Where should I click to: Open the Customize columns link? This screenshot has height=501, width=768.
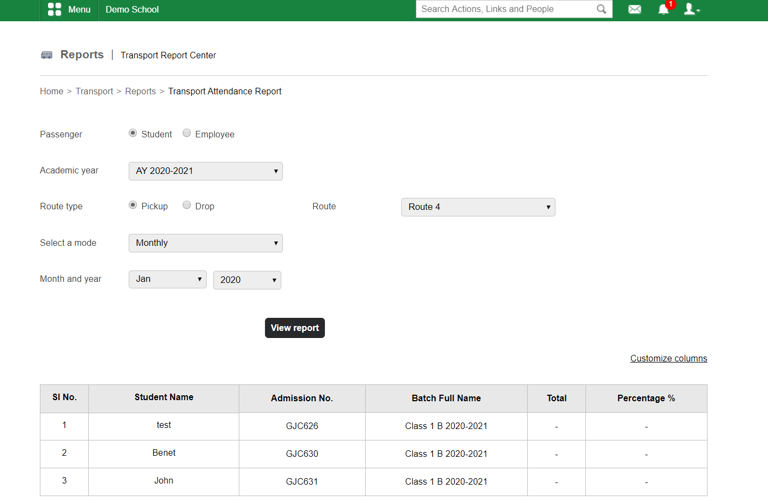pos(669,358)
